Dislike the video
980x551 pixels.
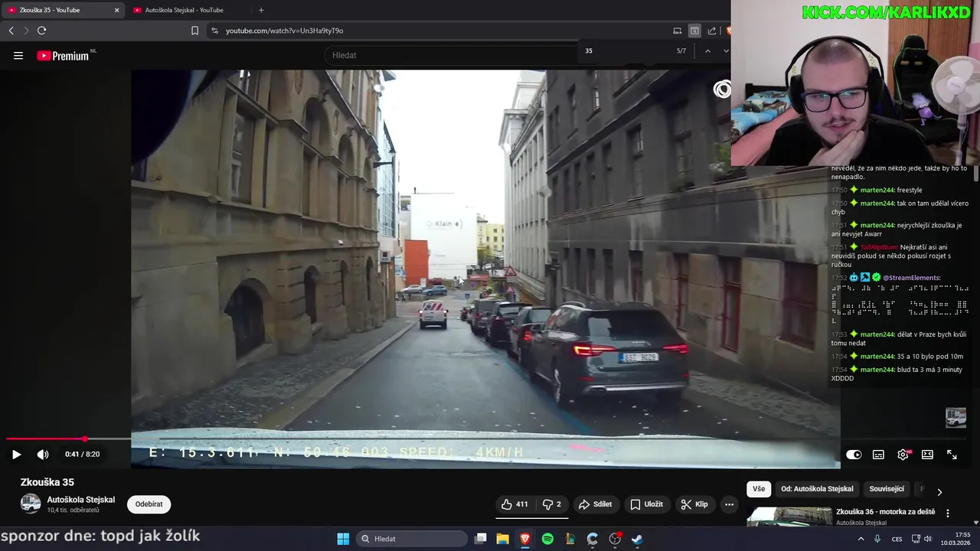coord(552,504)
